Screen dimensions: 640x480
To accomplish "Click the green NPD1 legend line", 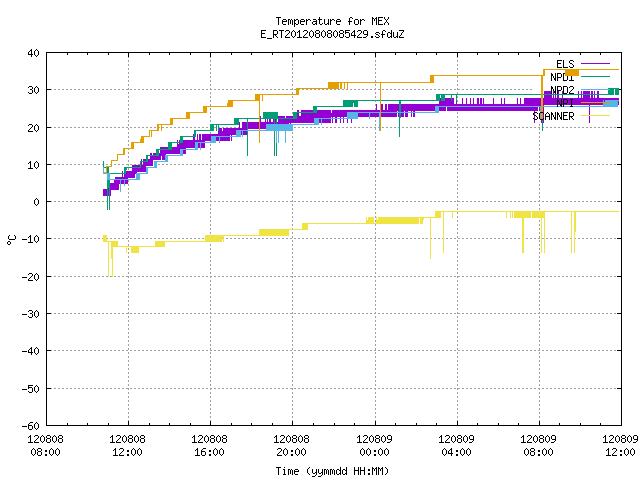I will pos(595,76).
